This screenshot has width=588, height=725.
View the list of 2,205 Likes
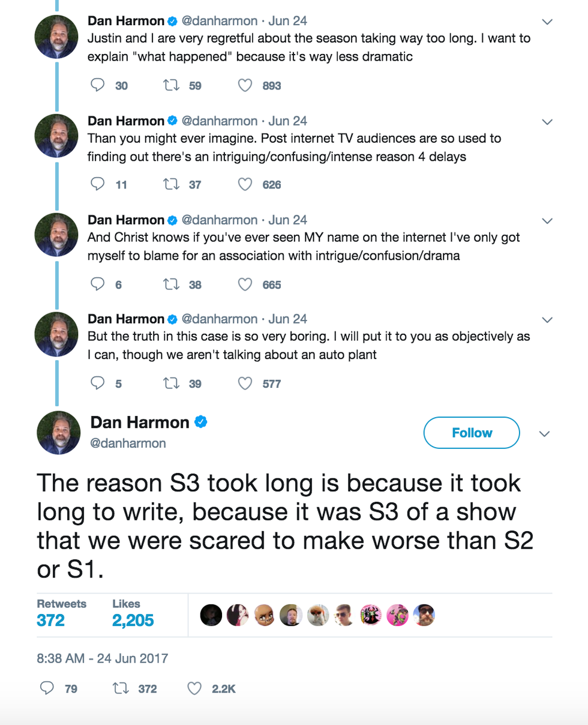point(133,613)
